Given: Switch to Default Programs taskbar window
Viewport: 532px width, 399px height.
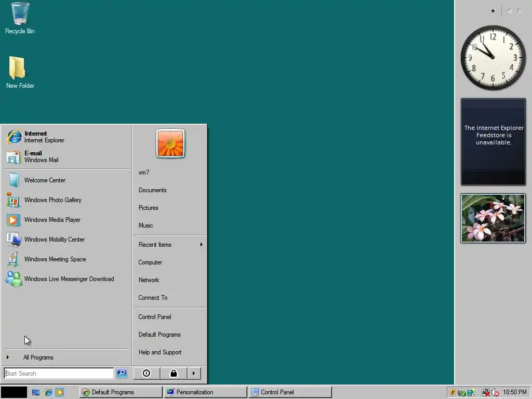Looking at the screenshot, I should point(121,392).
